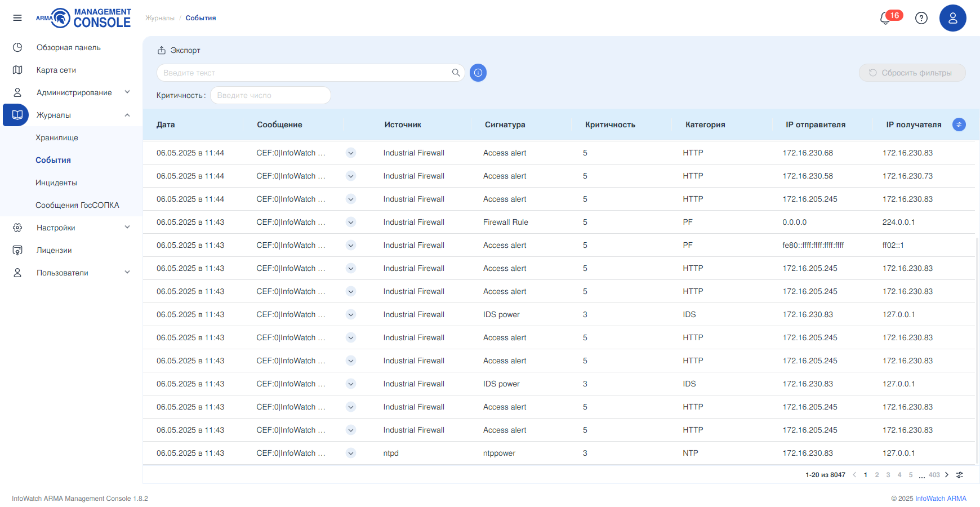Click the Источник column header
The image size is (980, 507).
403,124
